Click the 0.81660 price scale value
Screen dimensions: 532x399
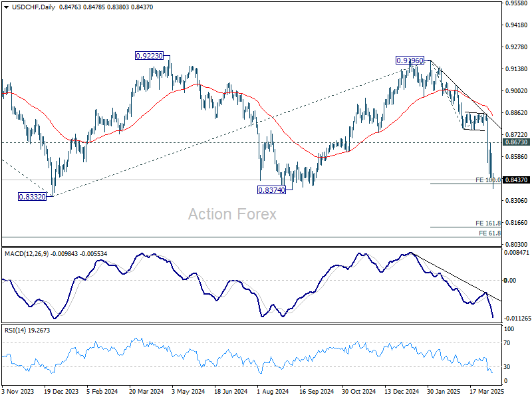[x=517, y=223]
